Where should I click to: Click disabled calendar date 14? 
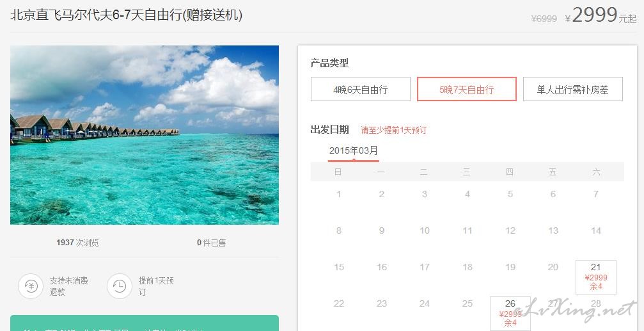(596, 230)
